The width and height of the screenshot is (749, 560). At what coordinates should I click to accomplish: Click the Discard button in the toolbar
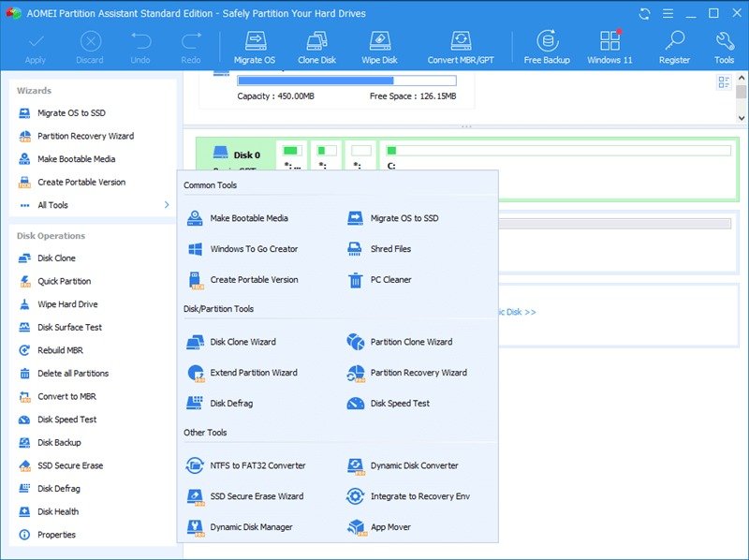point(90,48)
